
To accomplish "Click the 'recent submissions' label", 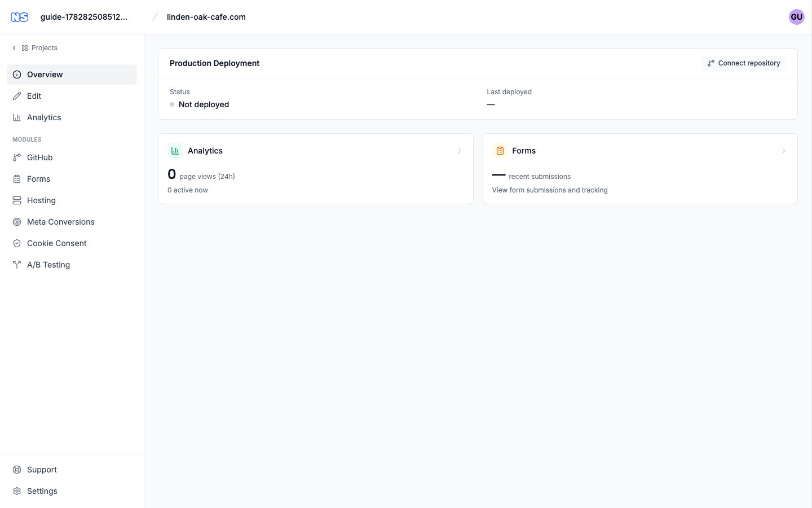I will (540, 177).
